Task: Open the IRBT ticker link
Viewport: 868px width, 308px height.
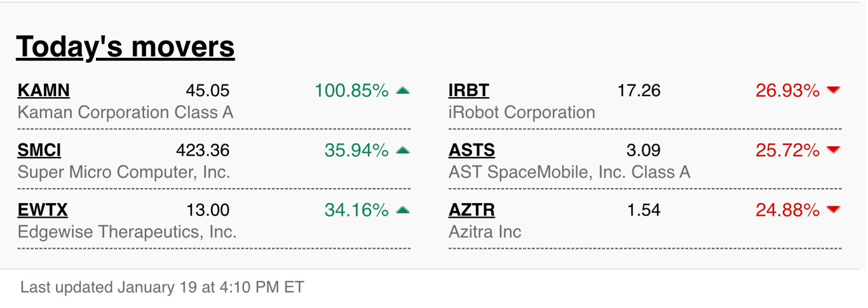Action: pos(469,91)
